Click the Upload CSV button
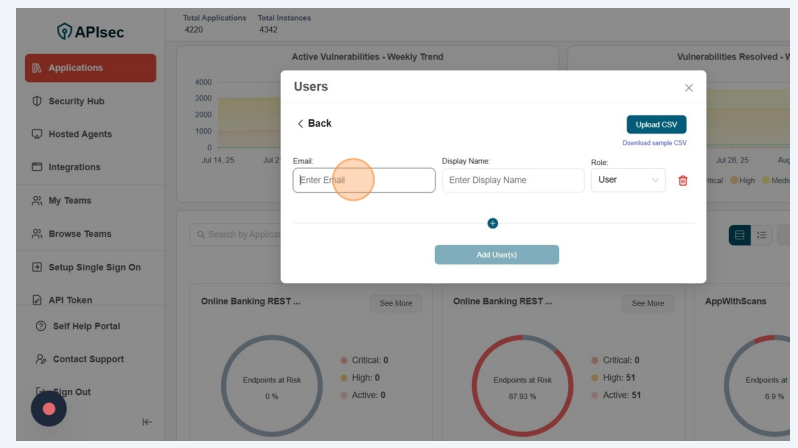798x448 pixels. point(656,125)
